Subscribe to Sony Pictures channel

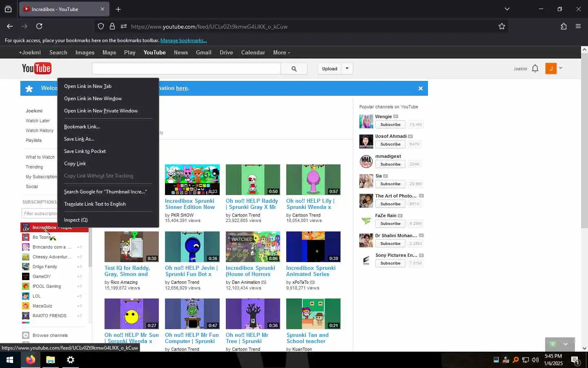(390, 263)
